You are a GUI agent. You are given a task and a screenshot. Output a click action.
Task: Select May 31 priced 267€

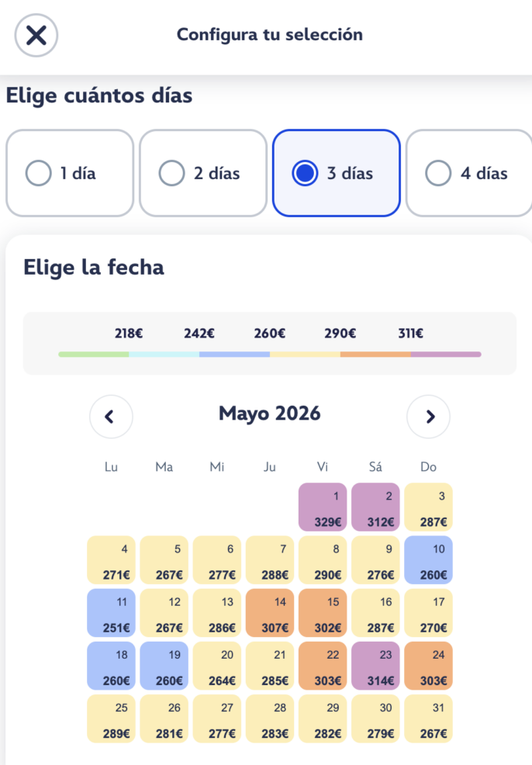click(x=428, y=718)
